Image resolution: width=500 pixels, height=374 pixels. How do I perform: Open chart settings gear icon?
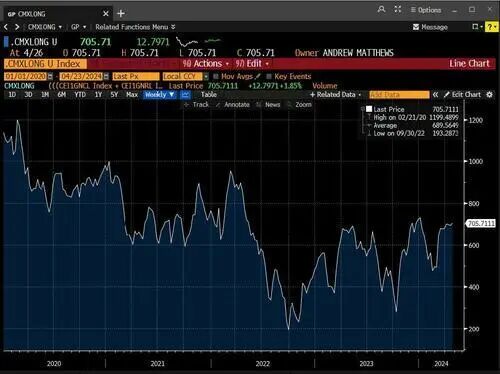[489, 95]
